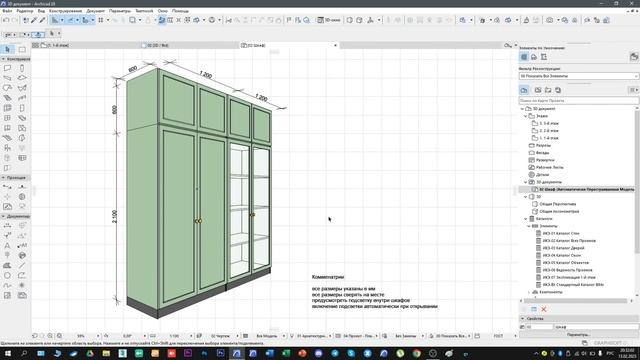Collapse the 3D-документы tree node

pyautogui.click(x=526, y=182)
